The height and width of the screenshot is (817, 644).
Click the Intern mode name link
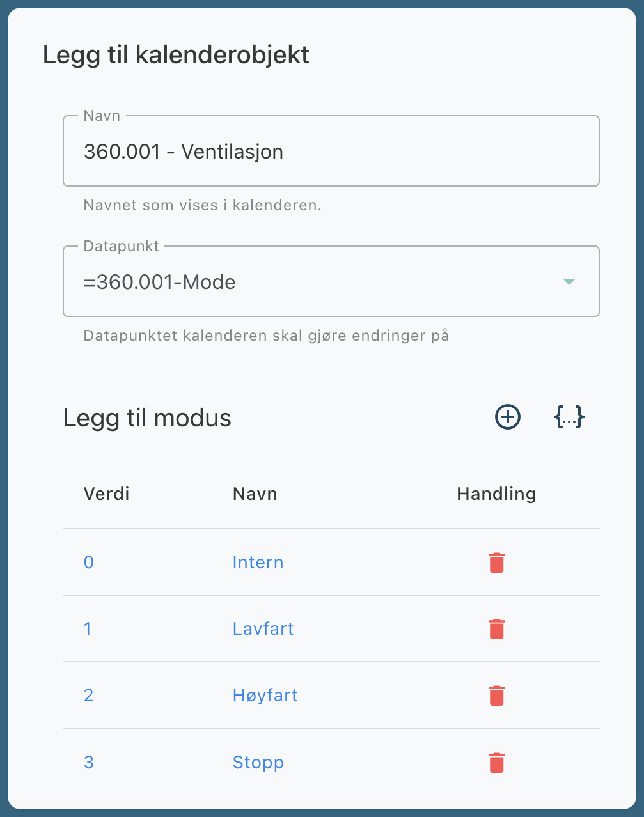(x=258, y=563)
